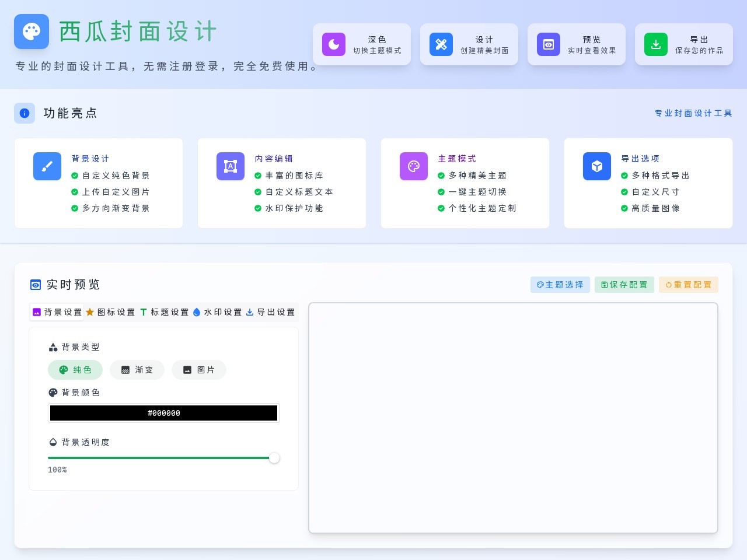The image size is (747, 560).
Task: Click the green check beside 高质量图像
Action: (x=624, y=208)
